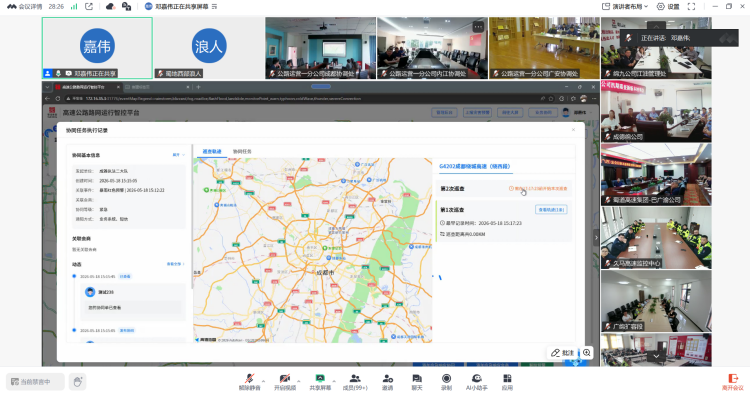Click the browser reload icon in shared window

57,99
